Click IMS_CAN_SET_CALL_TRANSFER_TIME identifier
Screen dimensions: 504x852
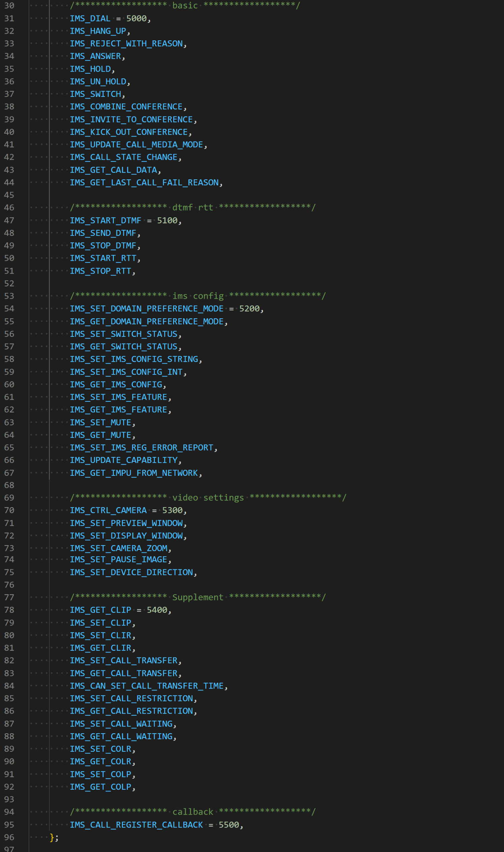[x=147, y=686]
